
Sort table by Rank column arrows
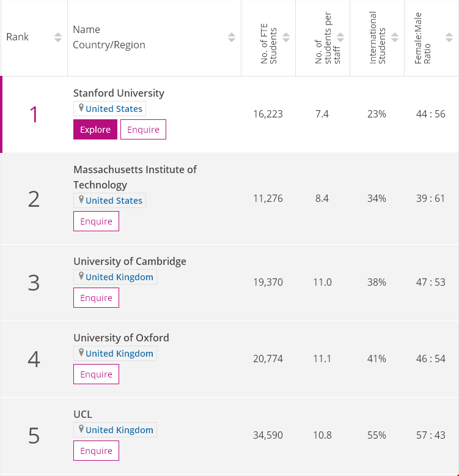[x=58, y=37]
